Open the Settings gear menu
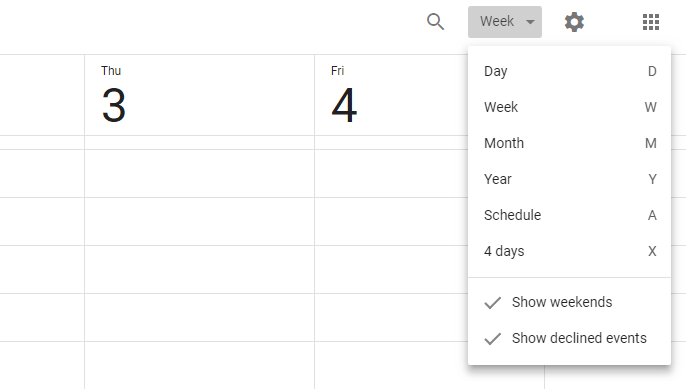686x389 pixels. (x=574, y=22)
